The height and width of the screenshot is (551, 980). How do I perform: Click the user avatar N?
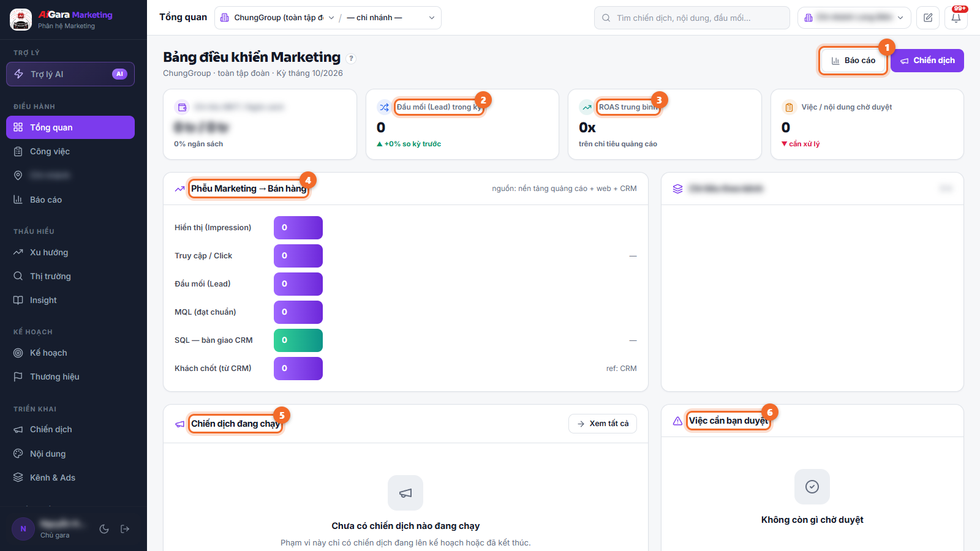click(23, 529)
